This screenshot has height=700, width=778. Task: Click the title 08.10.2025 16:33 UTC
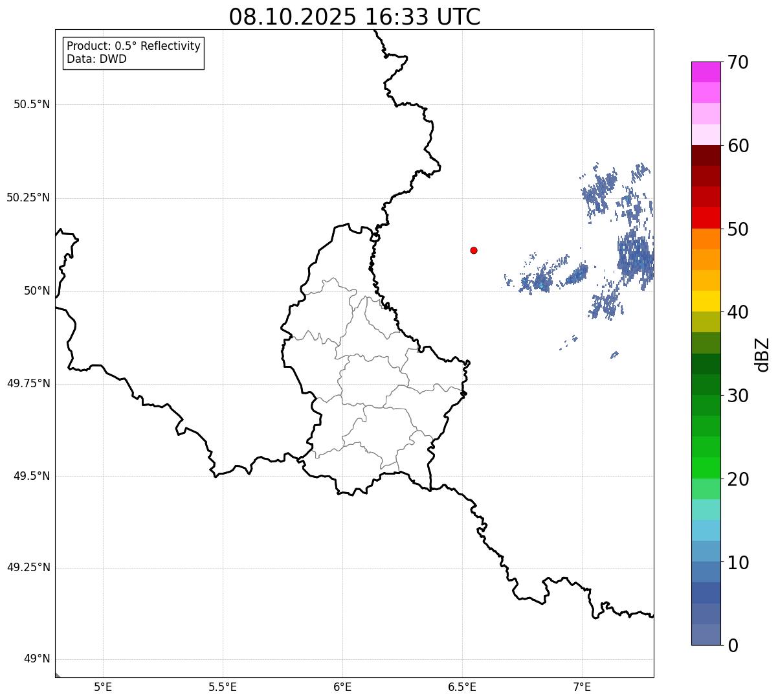point(355,17)
